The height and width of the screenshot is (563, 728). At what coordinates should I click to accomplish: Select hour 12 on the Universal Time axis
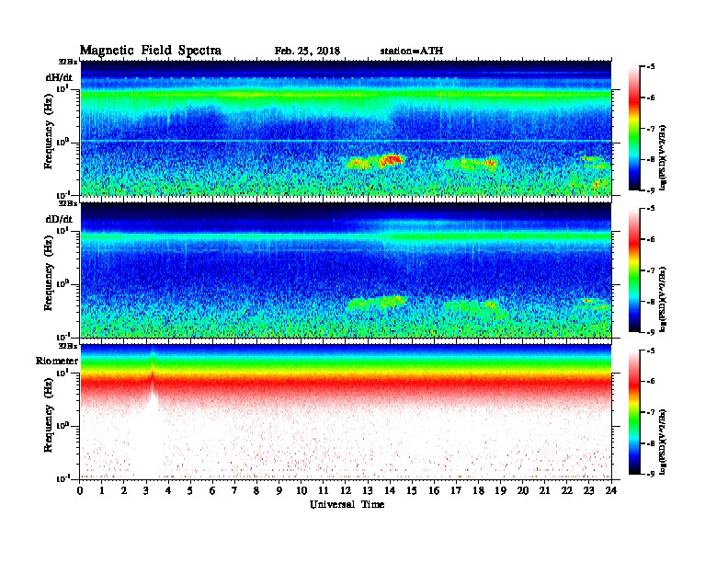pos(346,491)
